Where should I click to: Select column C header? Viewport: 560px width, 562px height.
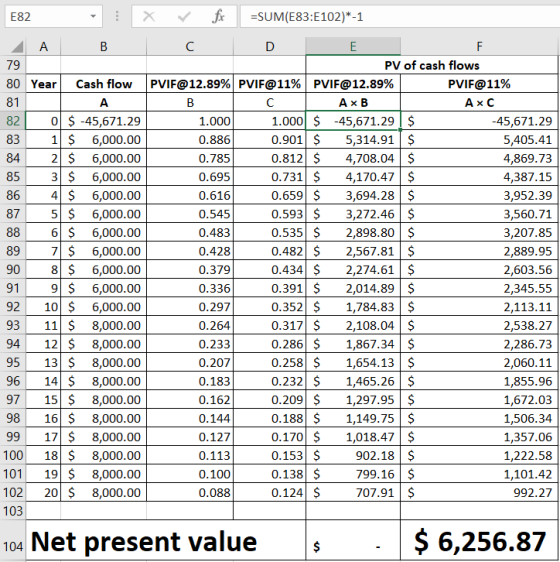190,47
